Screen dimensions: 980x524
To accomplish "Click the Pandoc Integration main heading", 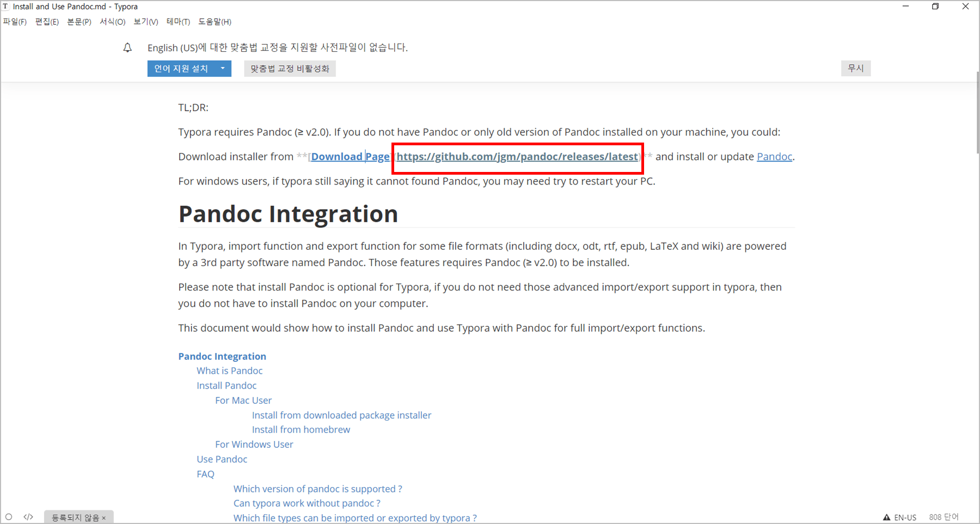I will coord(288,214).
